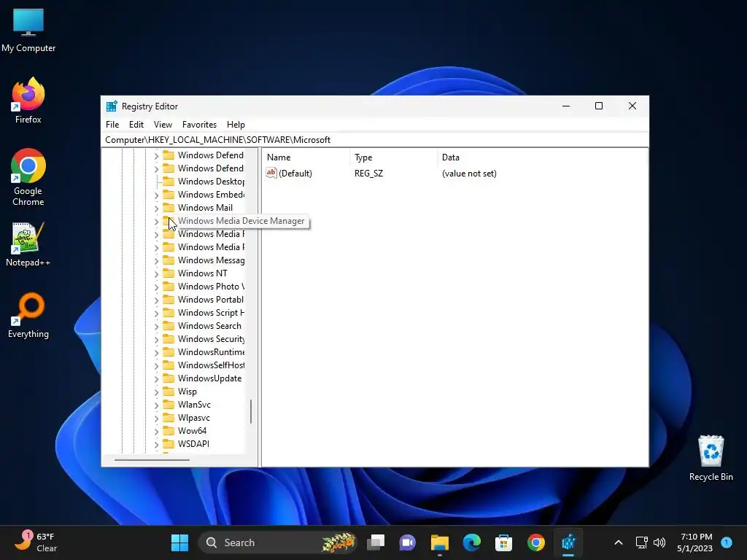Click the Windows Start button
This screenshot has height=560, width=747.
(179, 542)
